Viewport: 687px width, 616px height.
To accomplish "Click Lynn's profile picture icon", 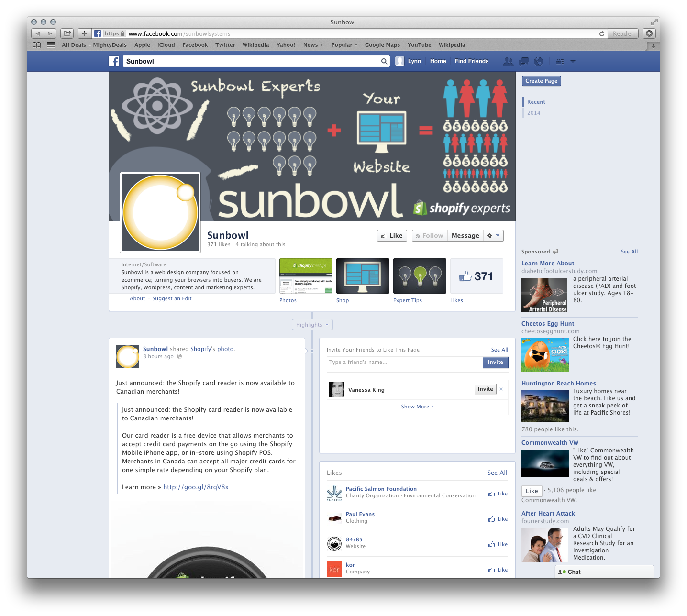I will coord(400,61).
